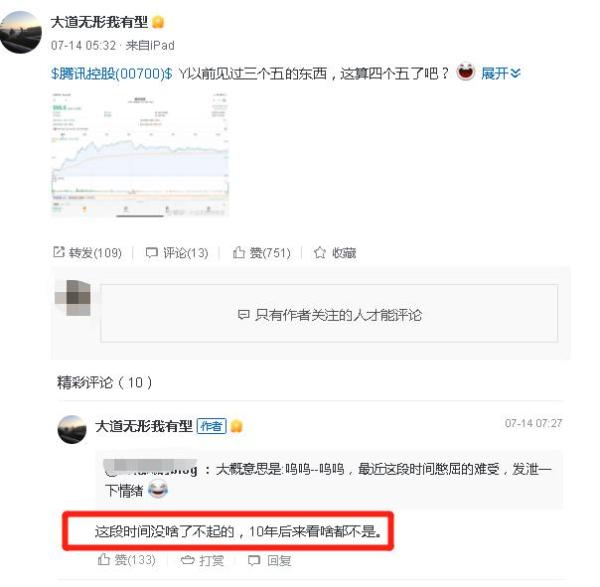Like the author's comment with 赞(133)
This screenshot has height=587, width=600.
click(127, 560)
